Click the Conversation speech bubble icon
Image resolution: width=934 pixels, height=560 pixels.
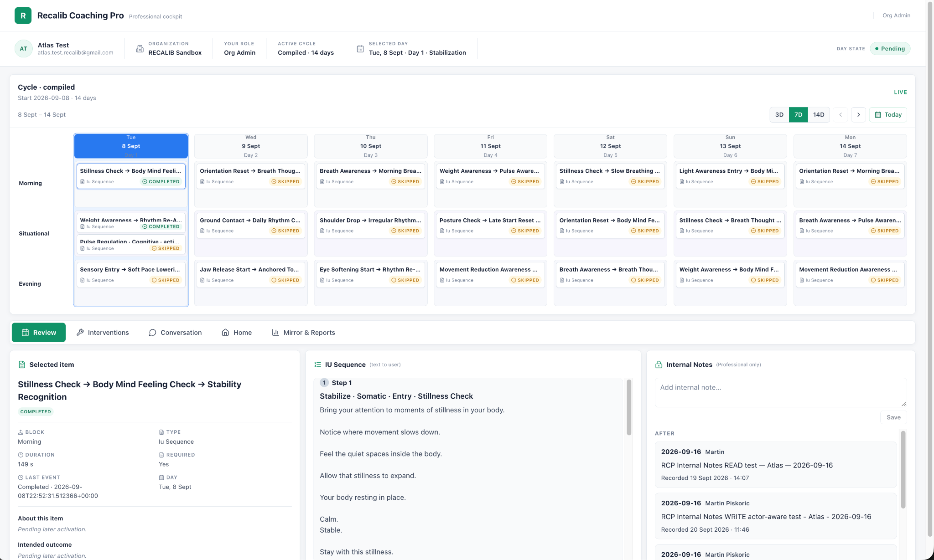coord(152,333)
